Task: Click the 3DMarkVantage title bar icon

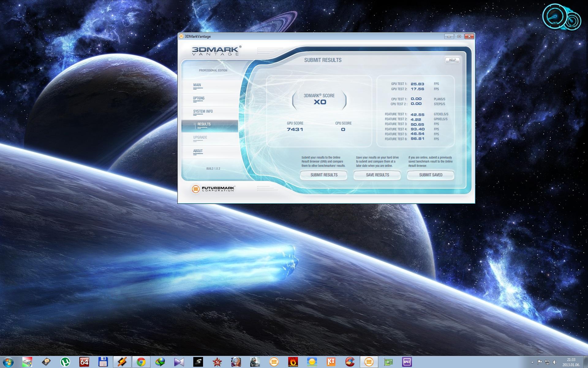Action: (x=181, y=36)
